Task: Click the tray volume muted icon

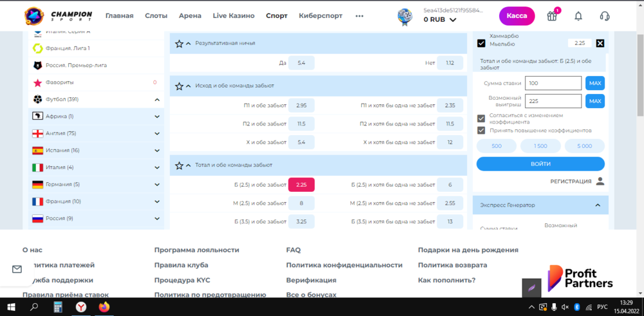Action: (x=565, y=307)
